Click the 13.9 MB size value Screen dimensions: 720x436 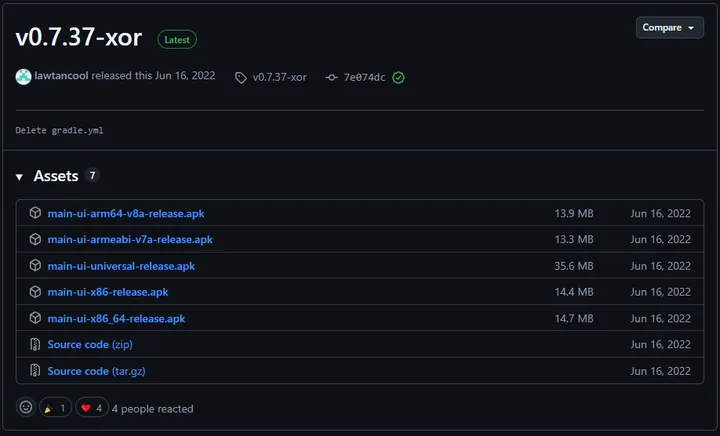(x=574, y=213)
